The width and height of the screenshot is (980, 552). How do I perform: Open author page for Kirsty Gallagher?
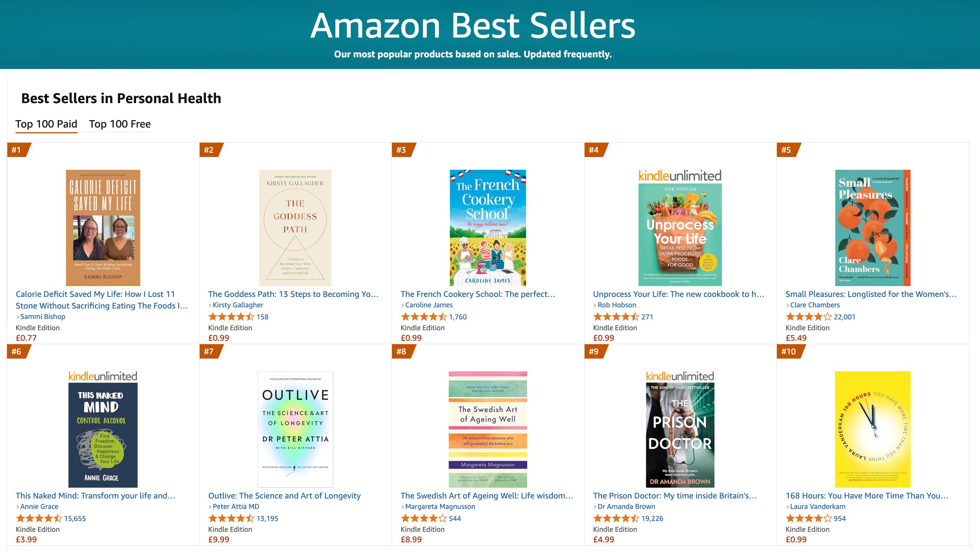pyautogui.click(x=238, y=305)
